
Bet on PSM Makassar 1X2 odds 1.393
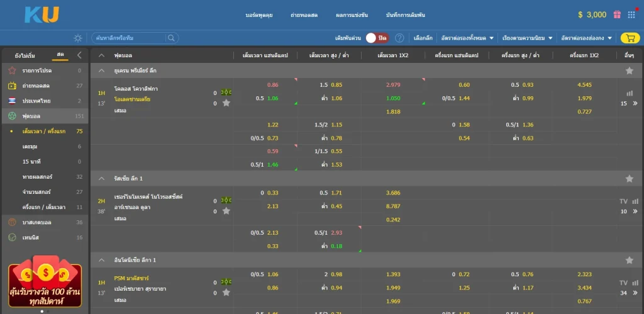coord(393,274)
